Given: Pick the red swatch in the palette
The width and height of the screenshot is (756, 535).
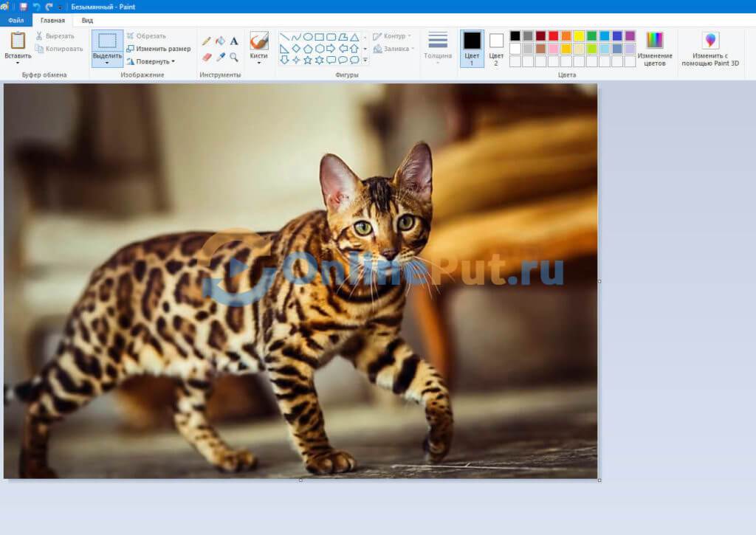Looking at the screenshot, I should tap(553, 35).
